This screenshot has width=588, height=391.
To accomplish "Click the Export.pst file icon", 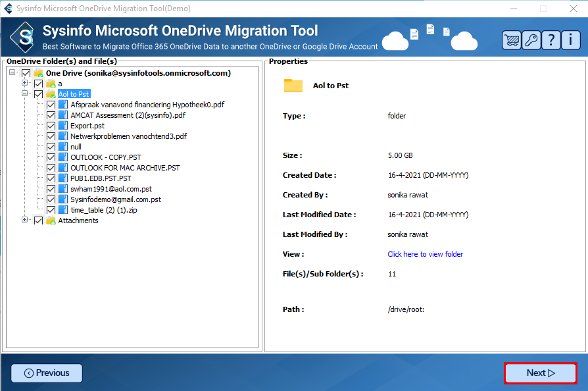I will [63, 126].
